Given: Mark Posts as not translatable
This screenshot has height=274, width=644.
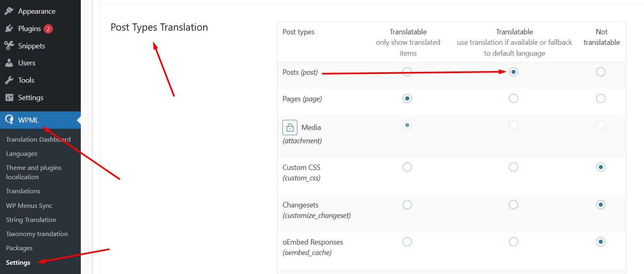Looking at the screenshot, I should [601, 72].
